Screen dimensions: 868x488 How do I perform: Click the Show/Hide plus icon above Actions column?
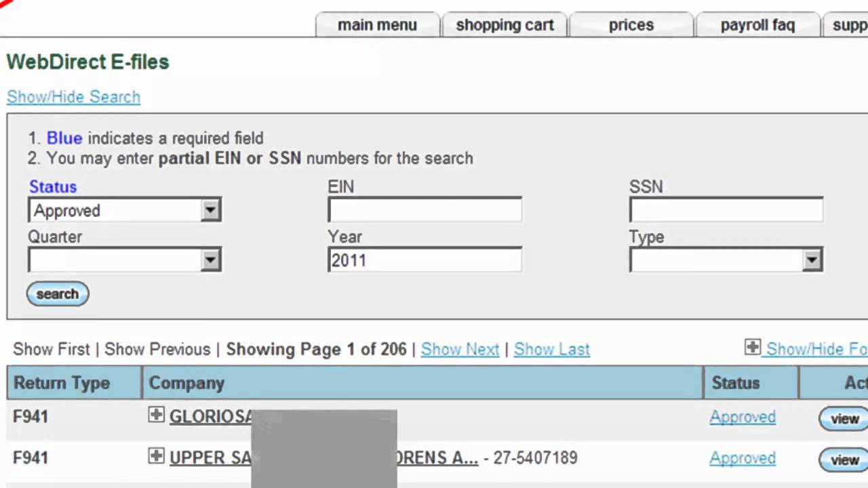click(752, 348)
